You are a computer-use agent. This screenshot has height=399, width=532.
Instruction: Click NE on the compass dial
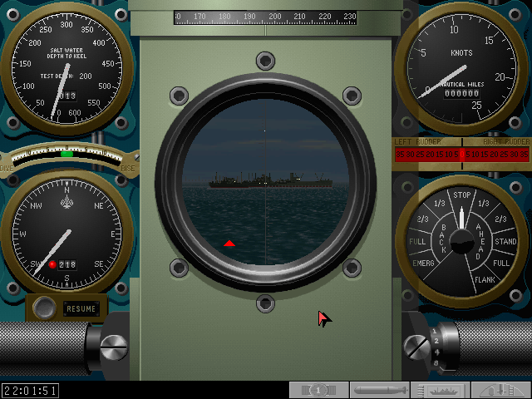(99, 204)
